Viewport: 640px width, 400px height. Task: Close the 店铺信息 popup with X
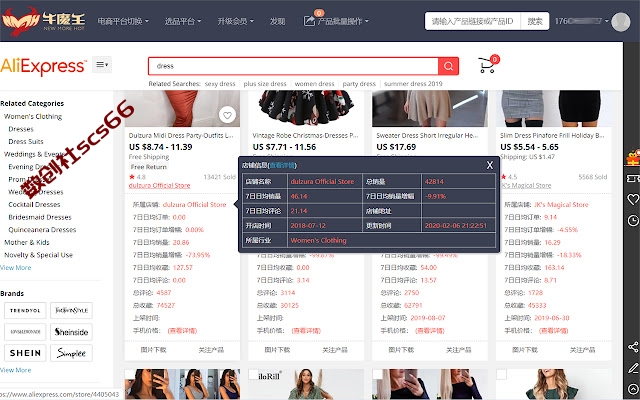click(490, 165)
